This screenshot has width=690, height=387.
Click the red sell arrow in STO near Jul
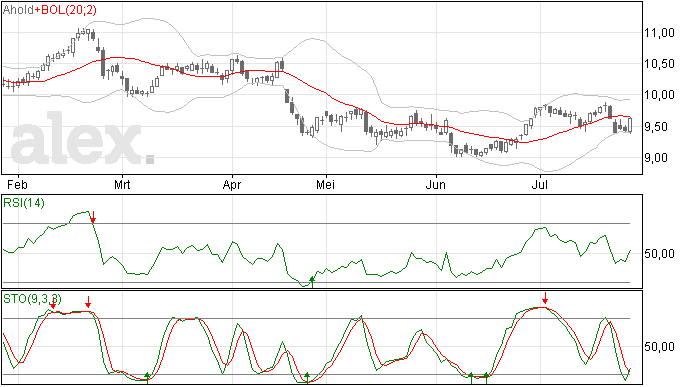[545, 298]
